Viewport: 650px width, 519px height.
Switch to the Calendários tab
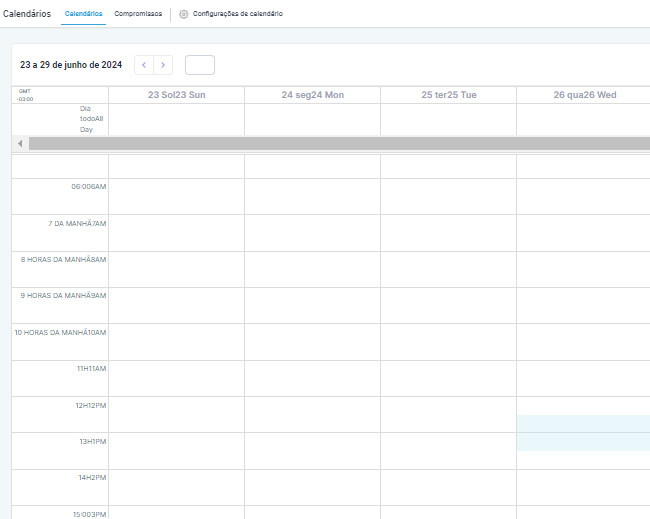pos(82,14)
